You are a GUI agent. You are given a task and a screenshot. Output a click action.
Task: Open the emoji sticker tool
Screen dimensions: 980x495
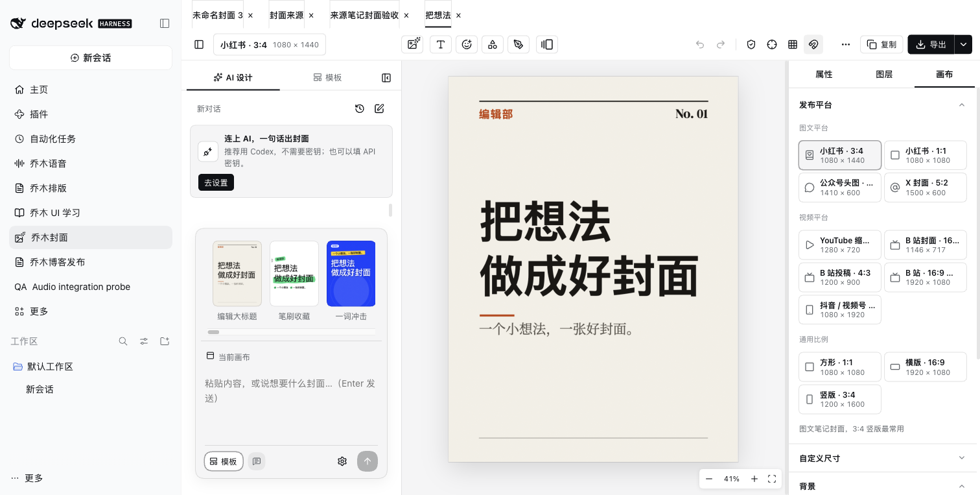(x=467, y=44)
